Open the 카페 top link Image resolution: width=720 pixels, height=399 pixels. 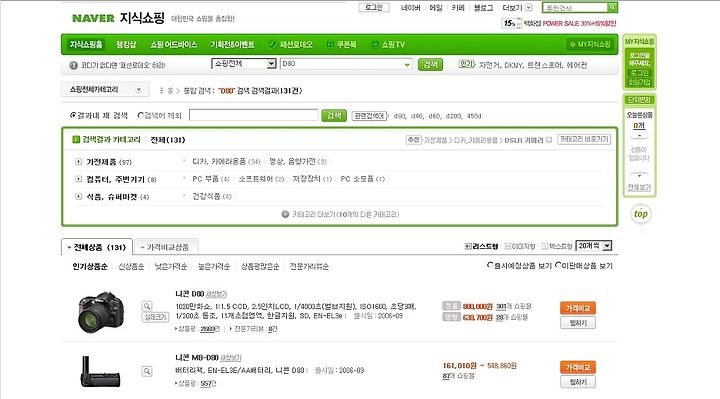pyautogui.click(x=458, y=8)
